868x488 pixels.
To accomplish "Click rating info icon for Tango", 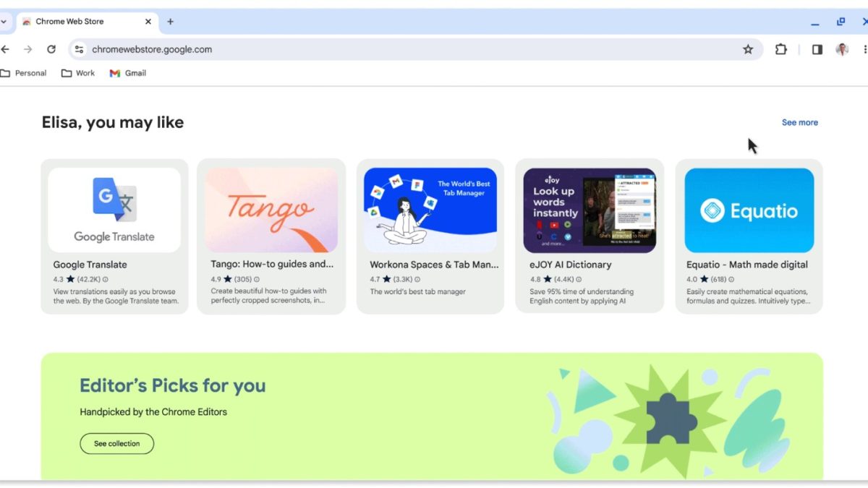I will click(257, 279).
